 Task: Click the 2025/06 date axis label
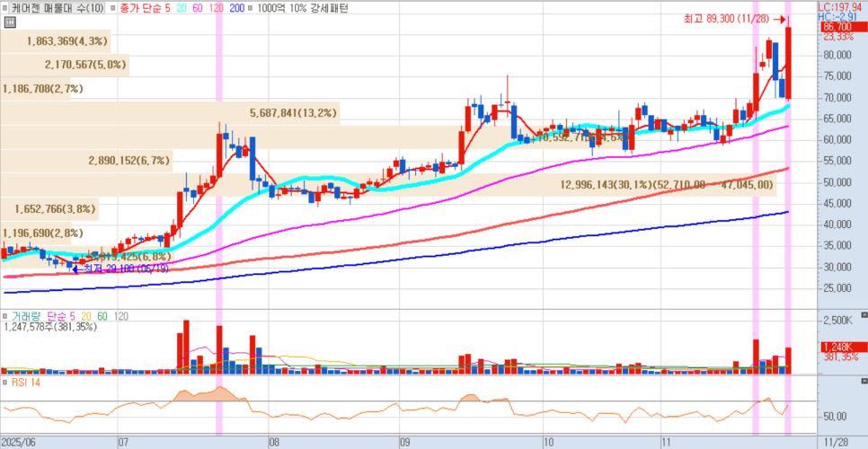point(18,443)
